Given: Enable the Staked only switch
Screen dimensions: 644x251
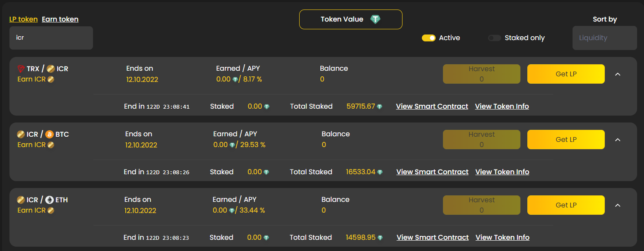Looking at the screenshot, I should point(495,38).
